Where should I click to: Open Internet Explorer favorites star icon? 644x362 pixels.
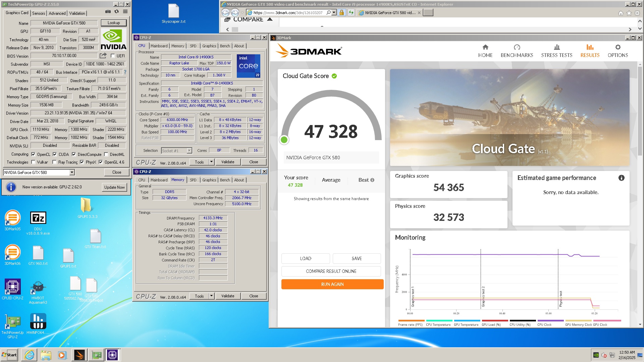629,13
